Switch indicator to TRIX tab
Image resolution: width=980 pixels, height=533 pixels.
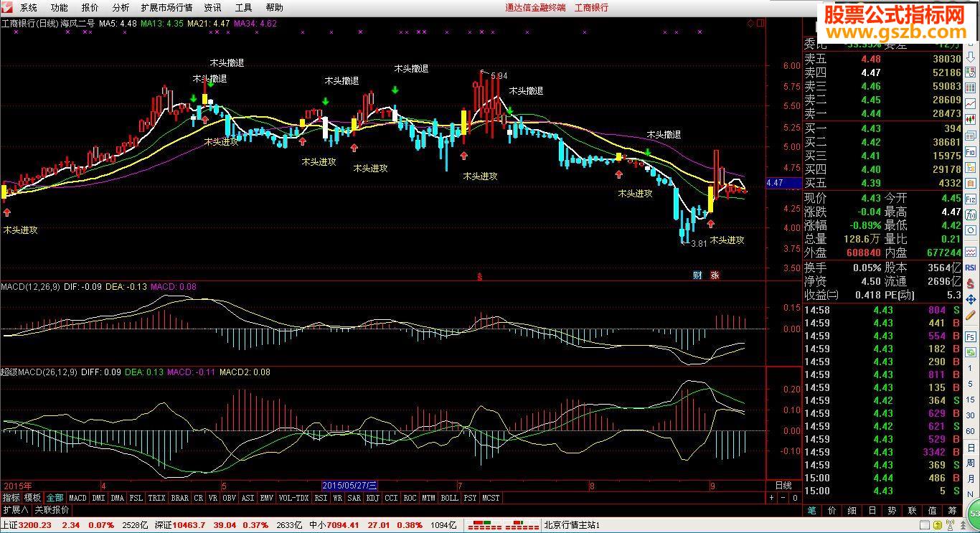[156, 498]
